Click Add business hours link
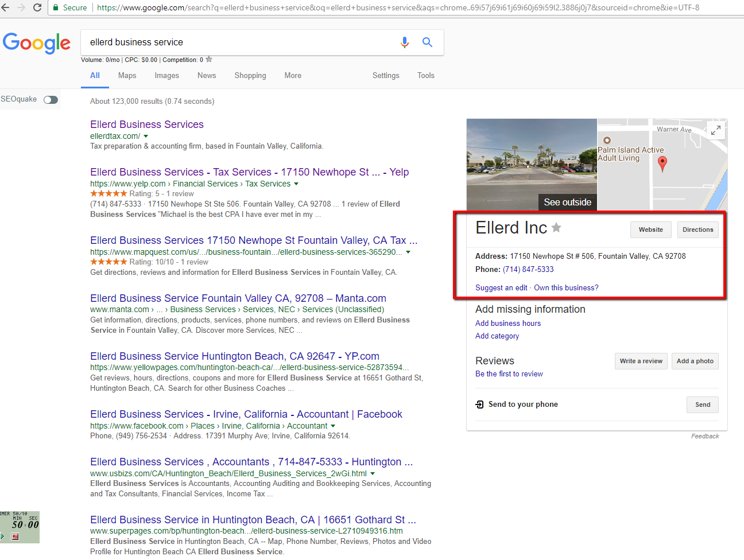Image resolution: width=744 pixels, height=560 pixels. click(x=508, y=324)
